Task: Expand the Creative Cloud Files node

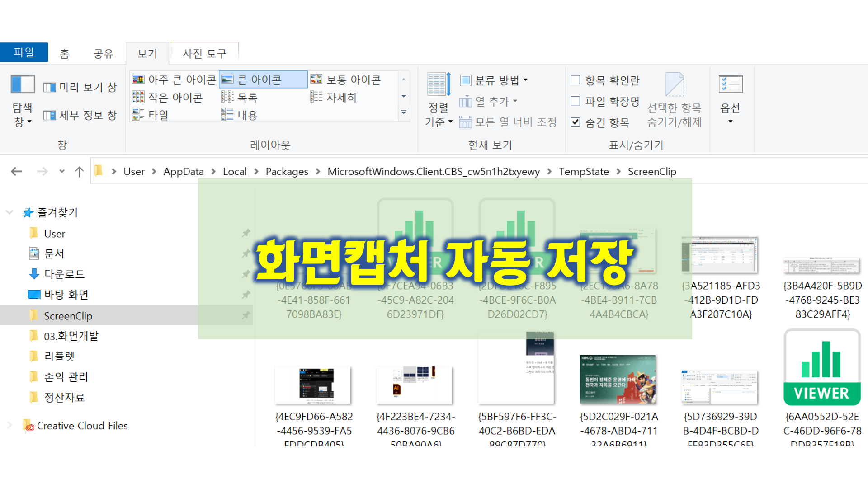Action: [x=9, y=425]
